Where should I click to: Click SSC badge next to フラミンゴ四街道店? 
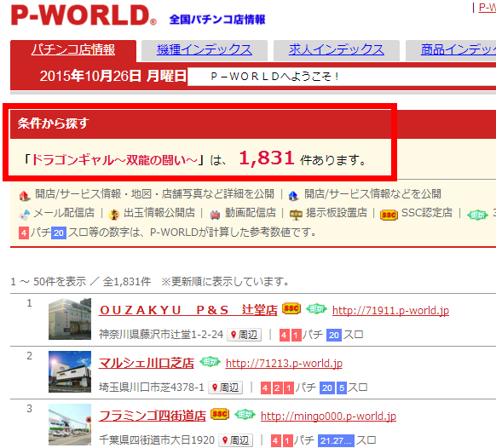220,414
